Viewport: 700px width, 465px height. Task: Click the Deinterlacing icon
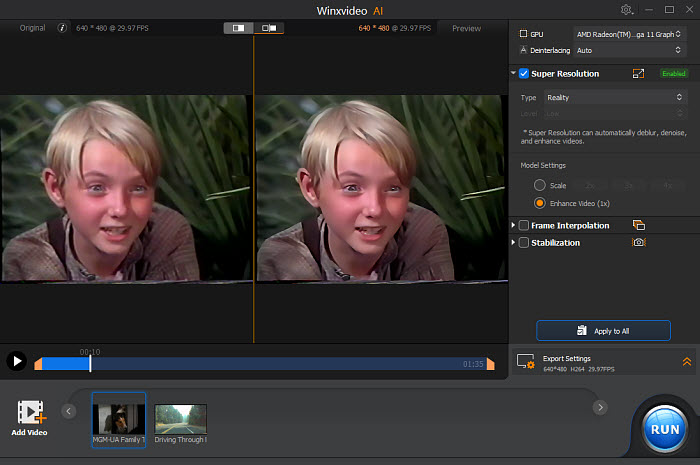point(523,50)
